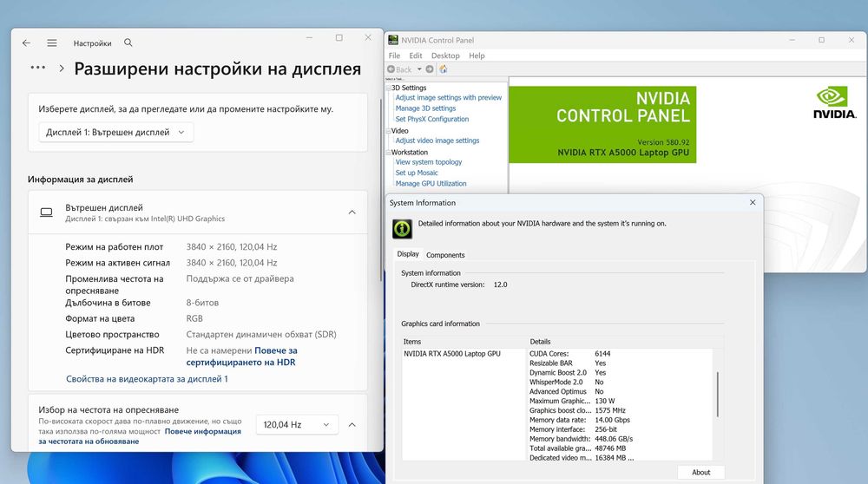This screenshot has width=868, height=484.
Task: Open Повече за сертифицирането на HDR link
Action: coord(242,356)
